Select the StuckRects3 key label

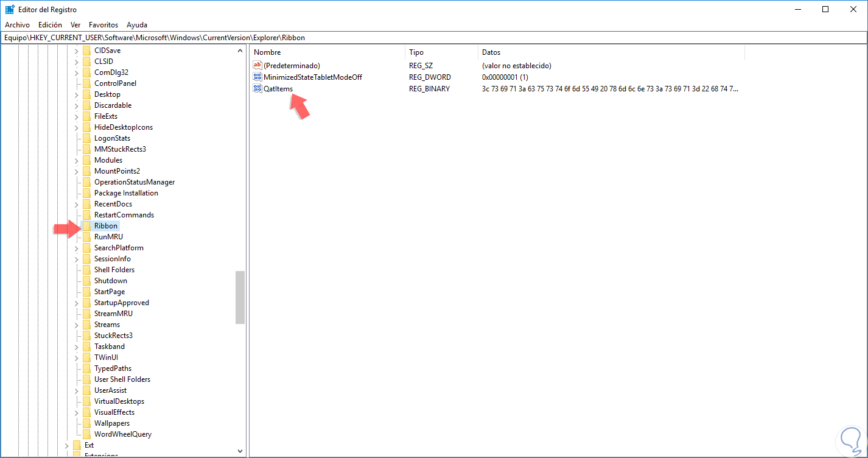tap(113, 336)
